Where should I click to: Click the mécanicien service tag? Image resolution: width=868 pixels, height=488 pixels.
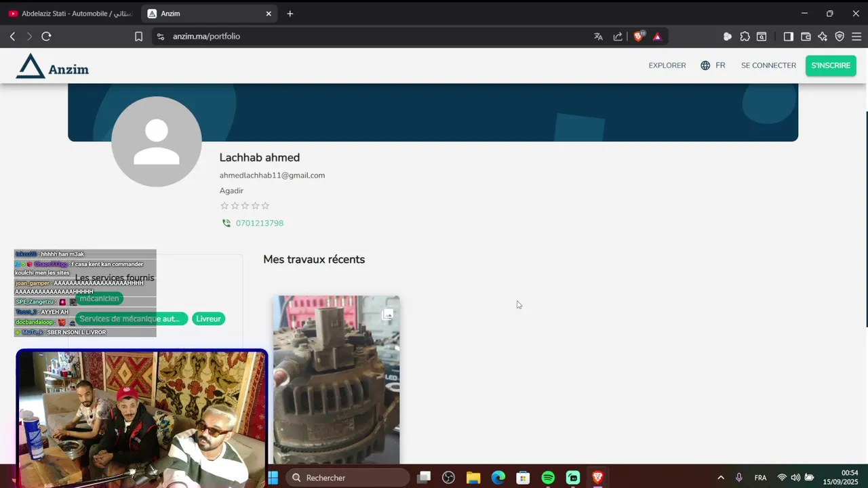(99, 298)
